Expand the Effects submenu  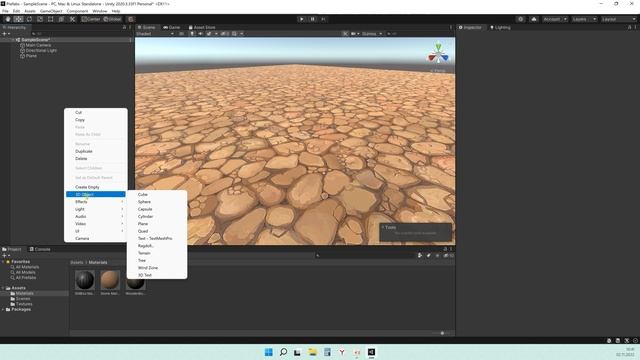click(x=96, y=202)
